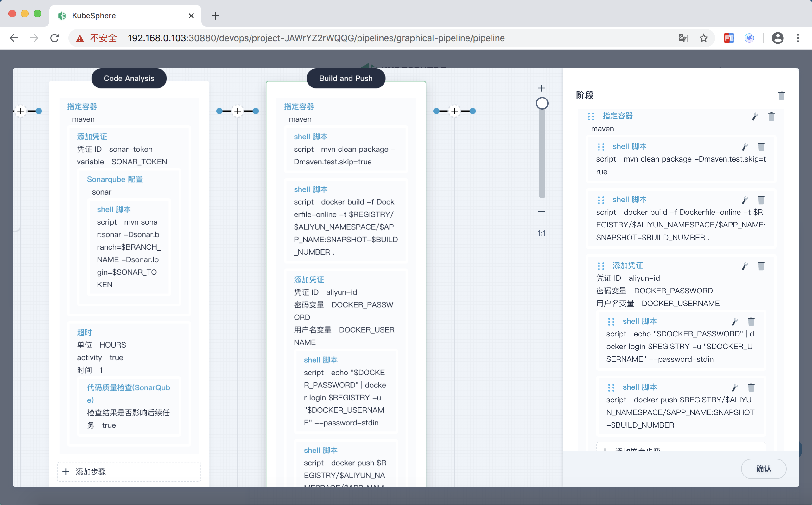Screen dimensions: 812x505
Task: Delete the whole stage via top trash icon
Action: [781, 96]
